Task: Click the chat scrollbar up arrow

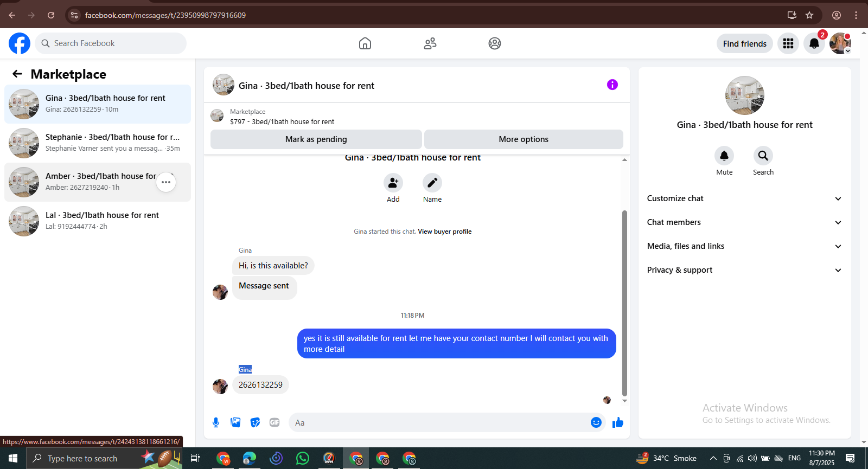Action: [624, 159]
